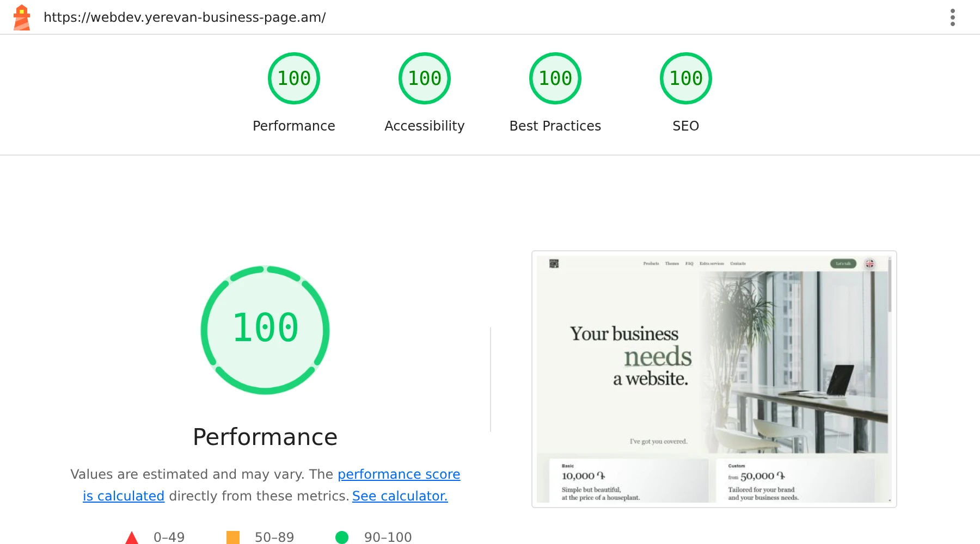
Task: Click the green circle 90–100 legend icon
Action: 342,537
